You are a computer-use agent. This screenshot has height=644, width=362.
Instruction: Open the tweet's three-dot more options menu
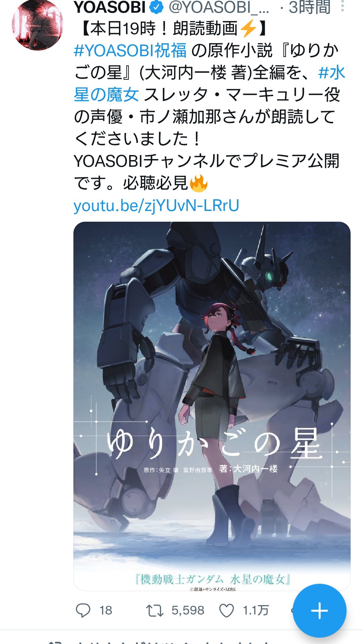point(342,6)
